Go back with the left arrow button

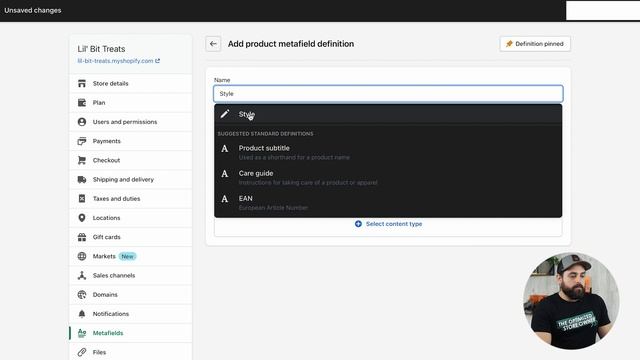[213, 44]
